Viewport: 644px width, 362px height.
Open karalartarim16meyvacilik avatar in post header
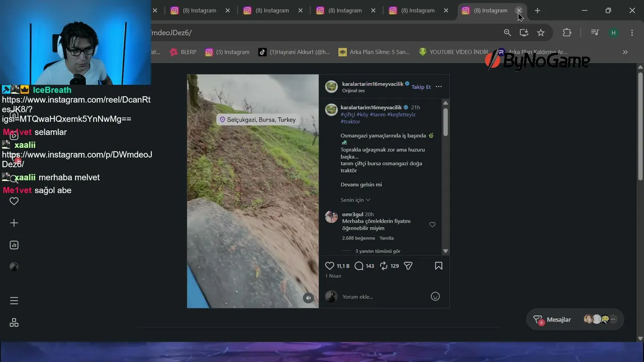click(331, 86)
